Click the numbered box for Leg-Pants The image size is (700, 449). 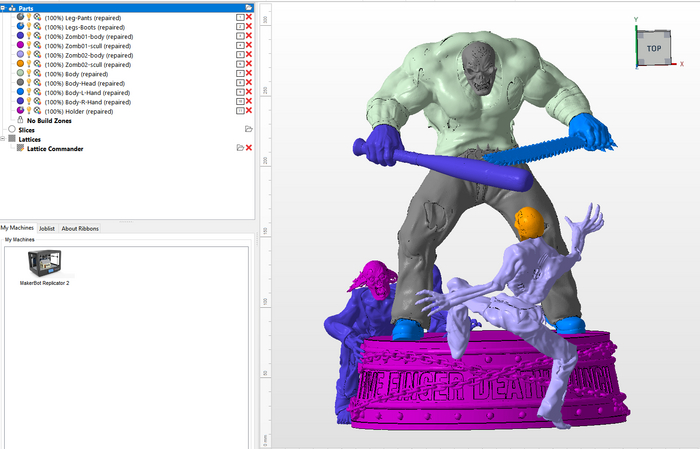coord(240,17)
